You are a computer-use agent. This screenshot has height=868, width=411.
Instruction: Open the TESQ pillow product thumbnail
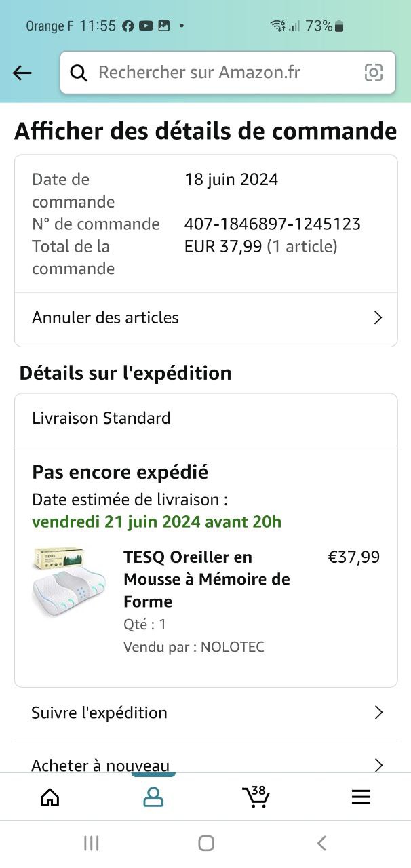coord(69,578)
